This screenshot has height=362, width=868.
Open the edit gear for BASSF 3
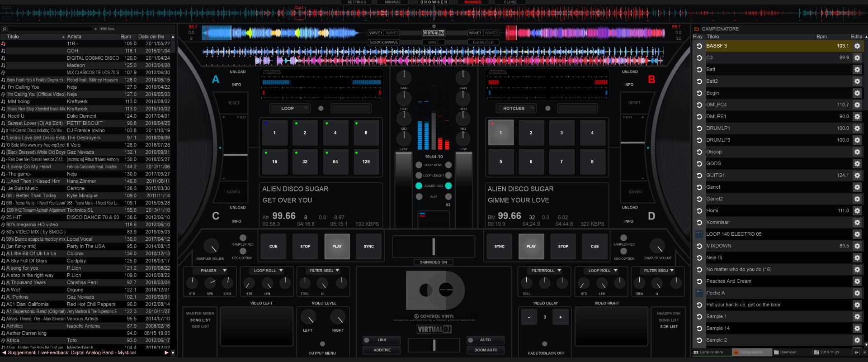pos(857,46)
